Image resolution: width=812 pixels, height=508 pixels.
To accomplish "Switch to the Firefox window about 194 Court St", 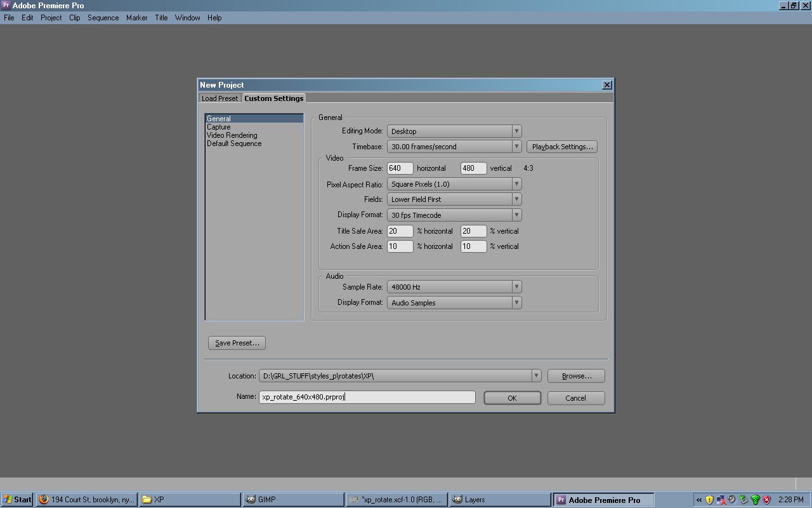I will (87, 499).
